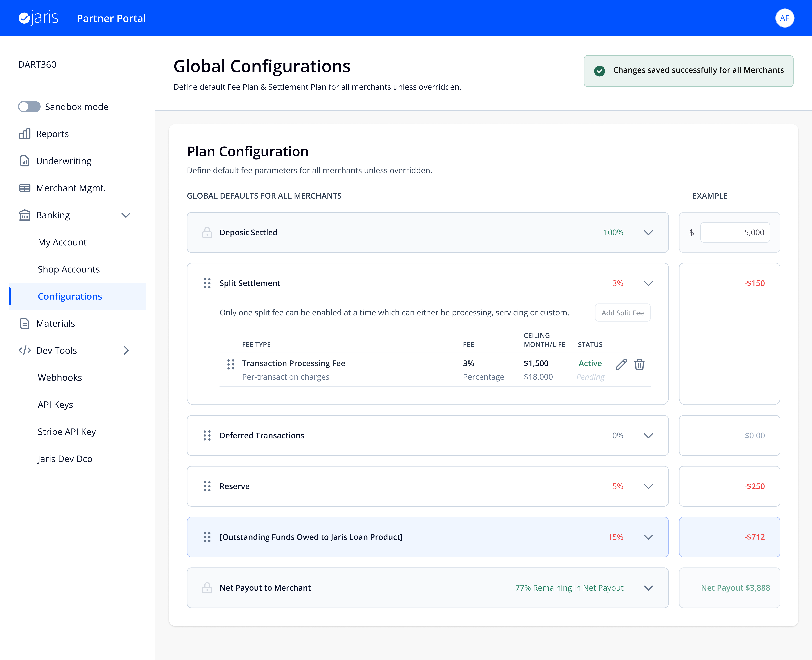Image resolution: width=812 pixels, height=660 pixels.
Task: Click the Reserve row drag handle
Action: (207, 486)
